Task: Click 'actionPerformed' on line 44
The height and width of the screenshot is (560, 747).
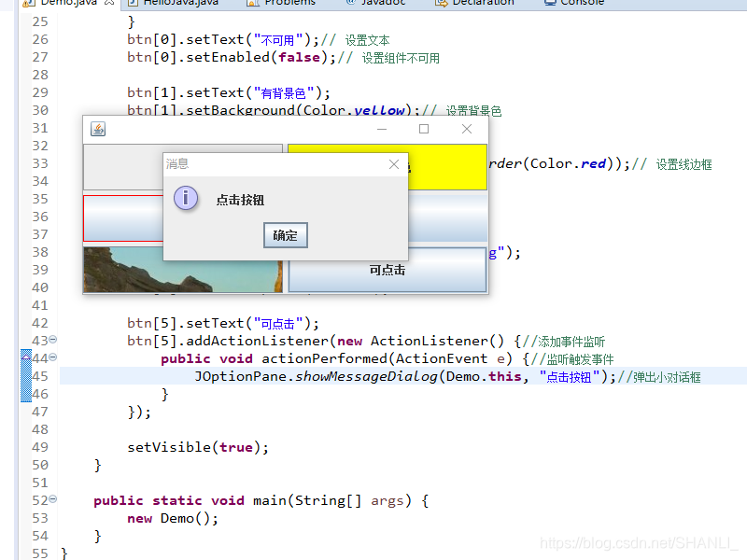Action: 324,358
